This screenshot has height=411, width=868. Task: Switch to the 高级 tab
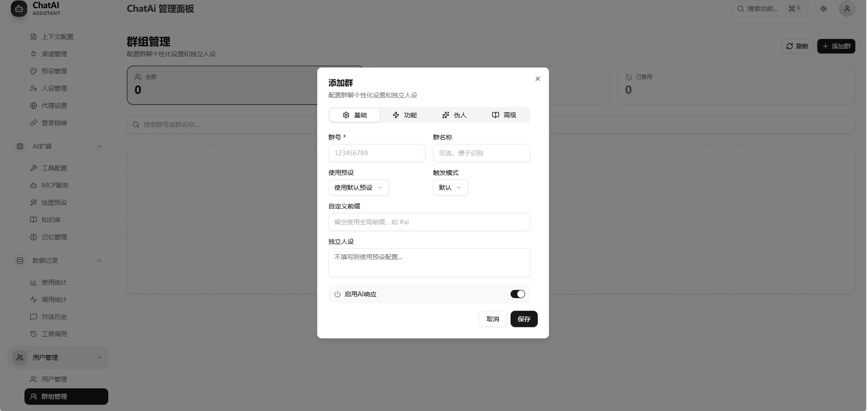pyautogui.click(x=505, y=115)
